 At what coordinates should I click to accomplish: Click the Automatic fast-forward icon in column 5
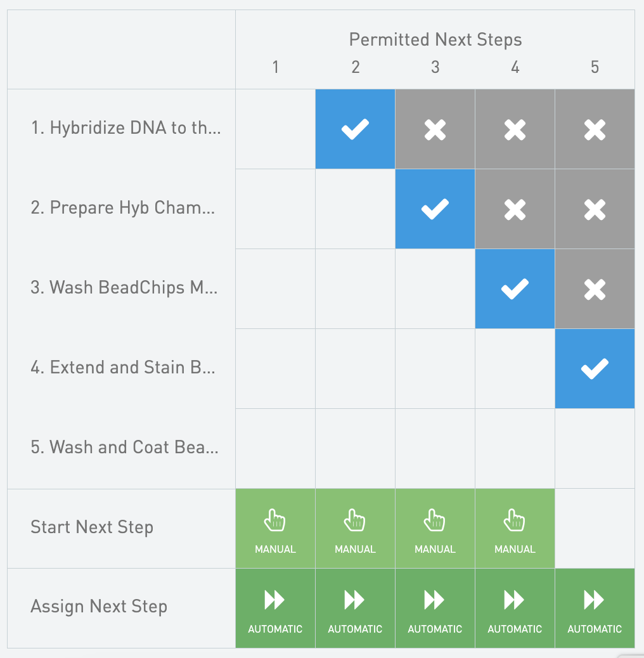coord(595,600)
